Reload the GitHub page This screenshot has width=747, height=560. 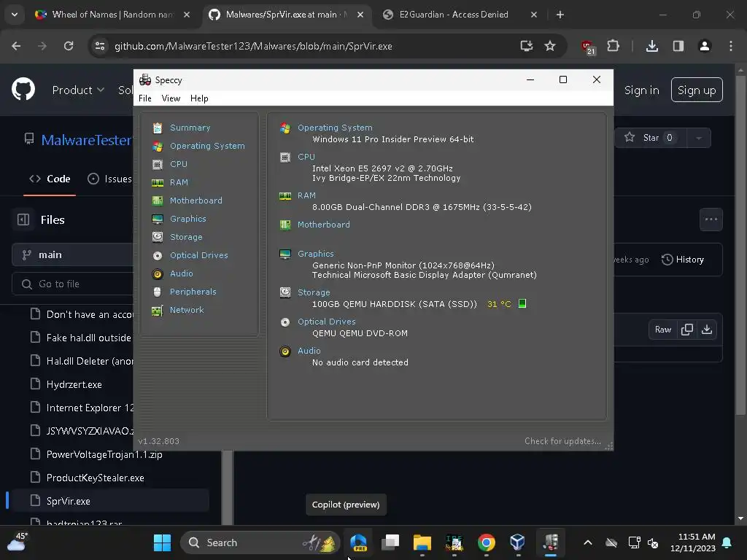[x=69, y=46]
